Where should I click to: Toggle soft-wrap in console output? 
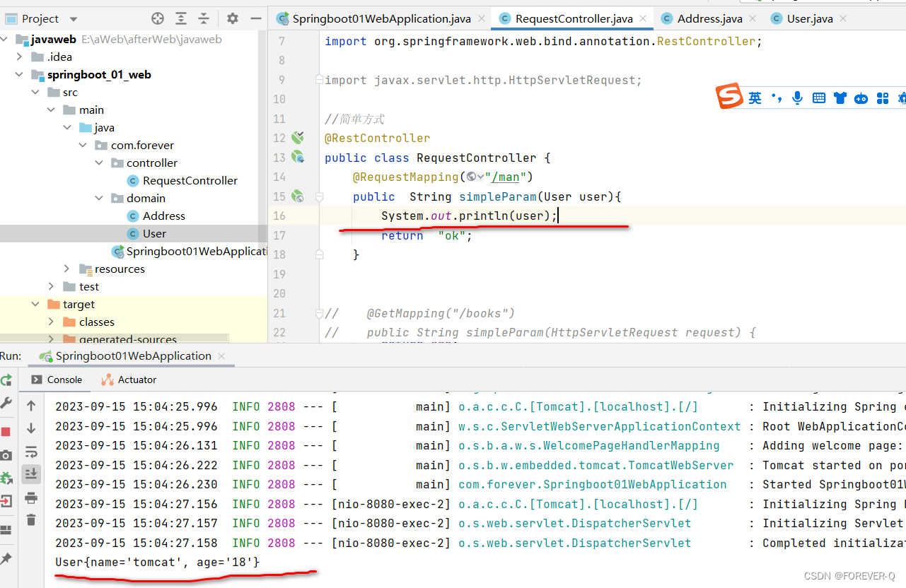coord(31,452)
